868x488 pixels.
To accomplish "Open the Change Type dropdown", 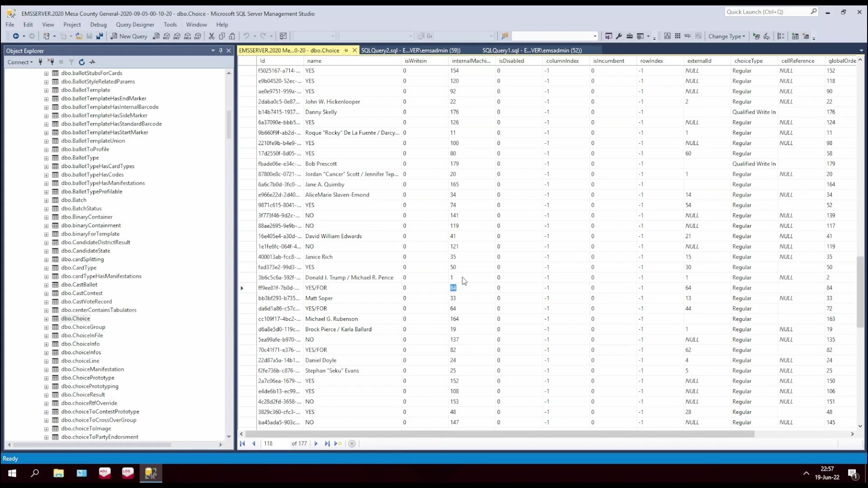I will 727,36.
